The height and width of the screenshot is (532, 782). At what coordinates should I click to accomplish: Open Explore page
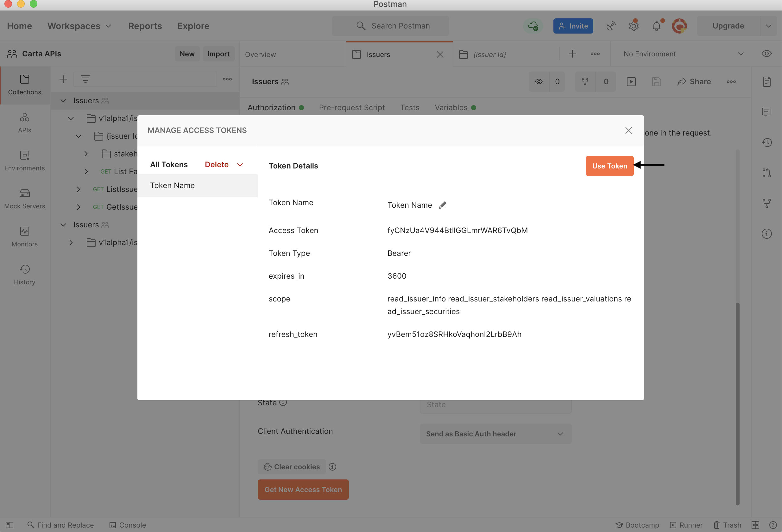coord(193,26)
